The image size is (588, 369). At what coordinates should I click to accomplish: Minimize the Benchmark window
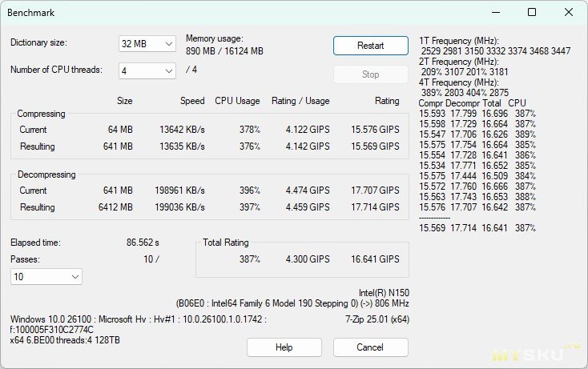pyautogui.click(x=496, y=12)
